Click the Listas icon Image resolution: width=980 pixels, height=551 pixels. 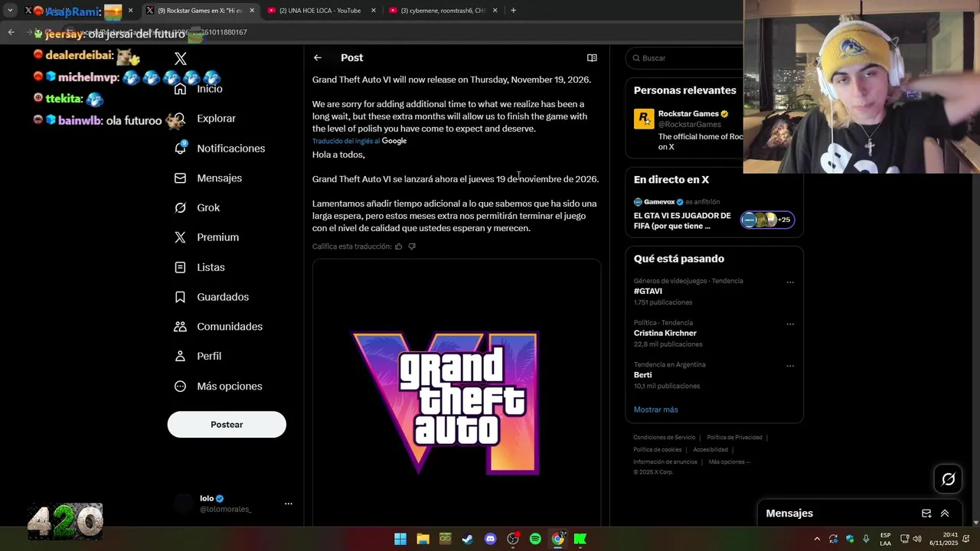pos(180,267)
